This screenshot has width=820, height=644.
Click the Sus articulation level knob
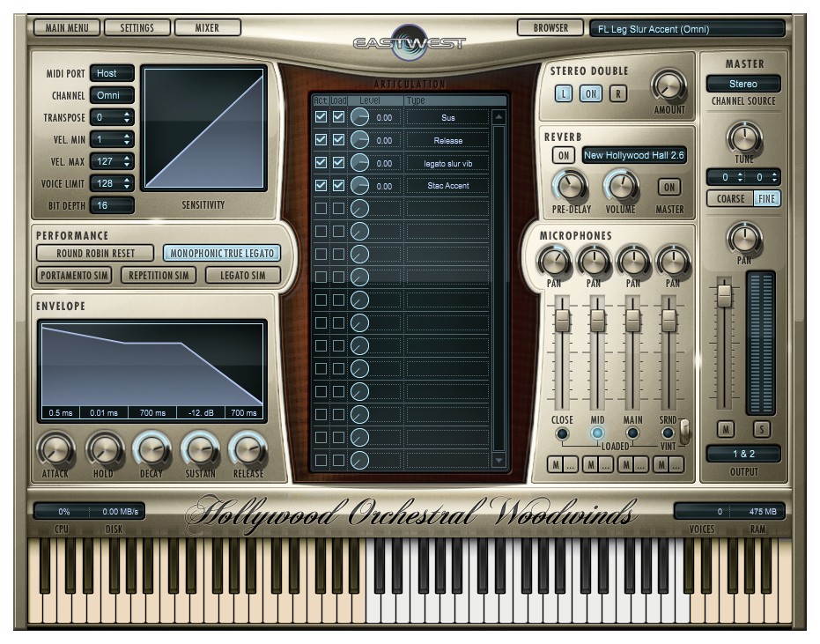click(359, 117)
